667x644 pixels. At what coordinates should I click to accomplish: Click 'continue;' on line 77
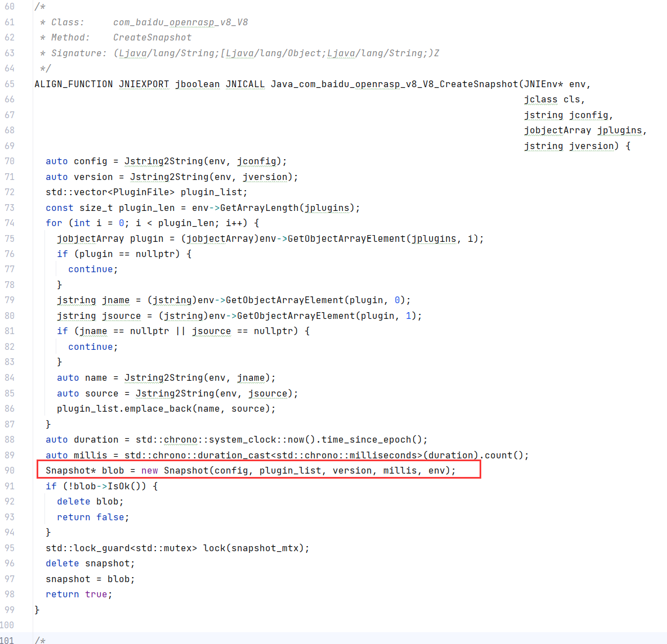coord(93,269)
